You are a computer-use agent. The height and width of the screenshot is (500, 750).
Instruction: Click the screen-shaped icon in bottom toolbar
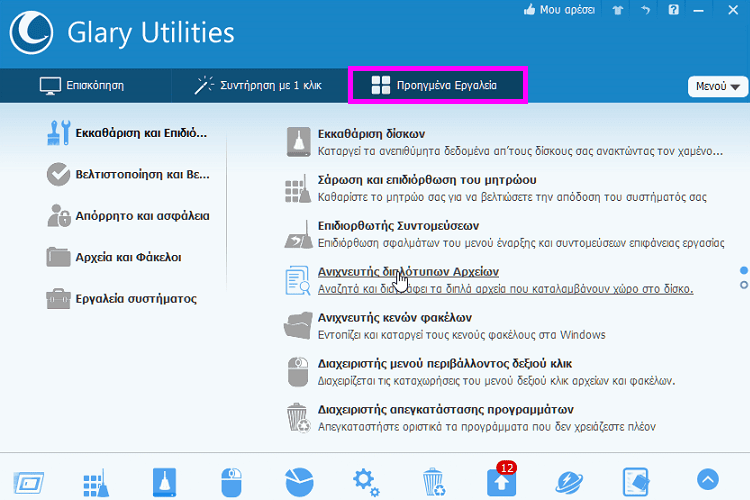(x=29, y=482)
